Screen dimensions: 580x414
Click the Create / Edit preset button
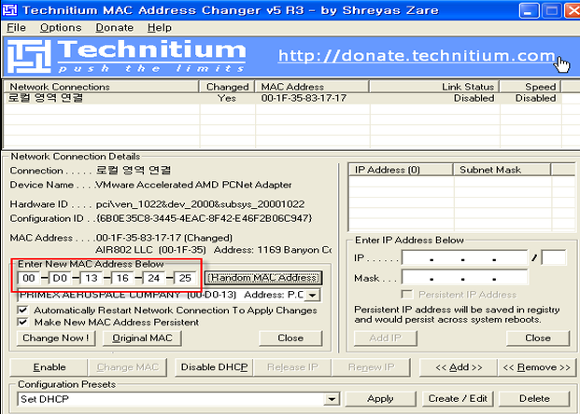click(458, 399)
